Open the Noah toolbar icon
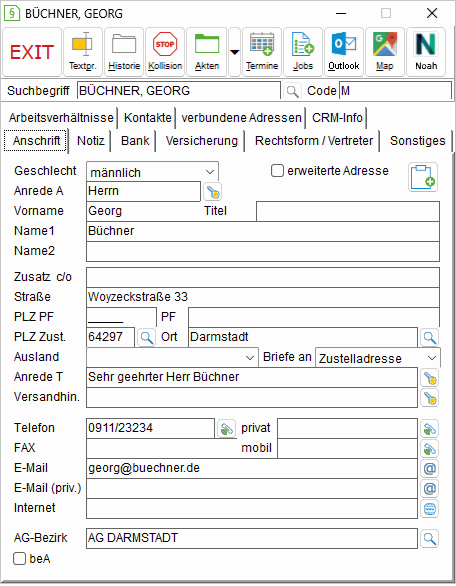Viewport: 456px width, 586px height. [x=426, y=52]
